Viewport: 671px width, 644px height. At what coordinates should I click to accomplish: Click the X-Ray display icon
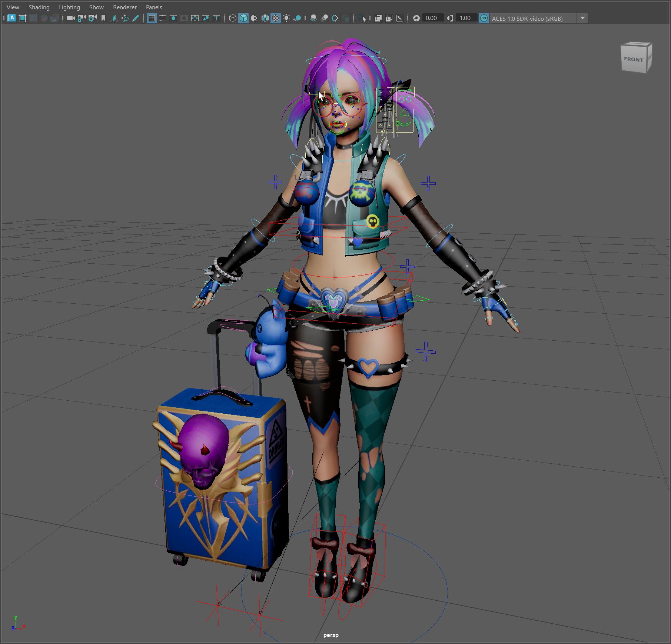pos(378,18)
